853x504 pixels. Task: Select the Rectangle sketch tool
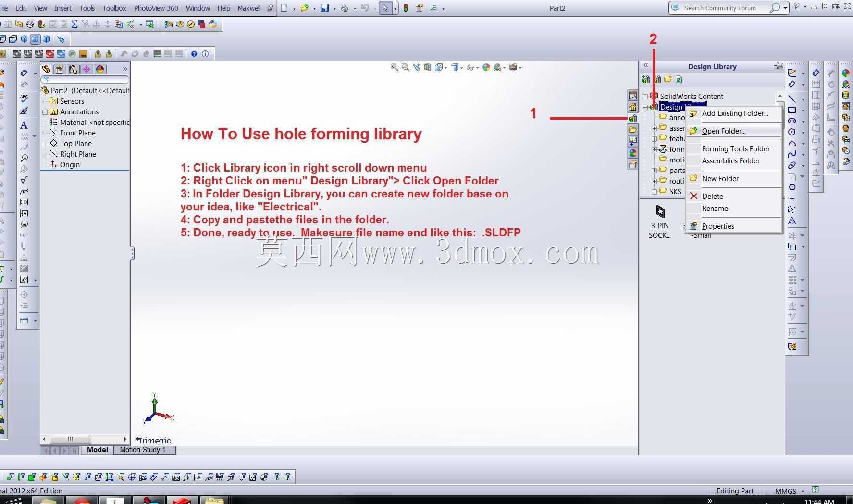[x=792, y=110]
